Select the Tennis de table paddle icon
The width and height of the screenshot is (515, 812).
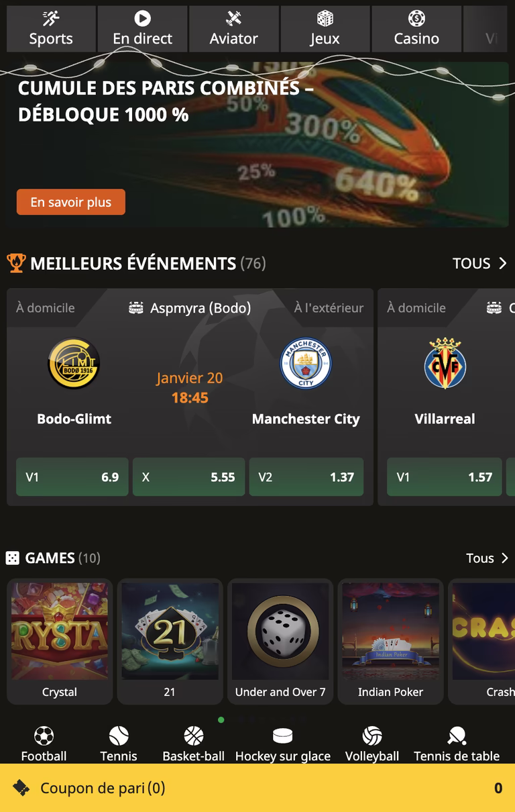pyautogui.click(x=457, y=736)
